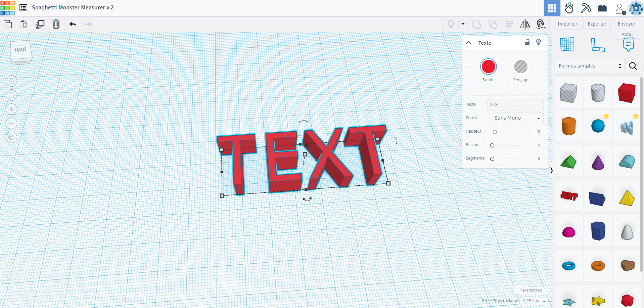Viewport: 644px width, 308px height.
Task: Click the Texte input field containing TEXT
Action: point(515,104)
